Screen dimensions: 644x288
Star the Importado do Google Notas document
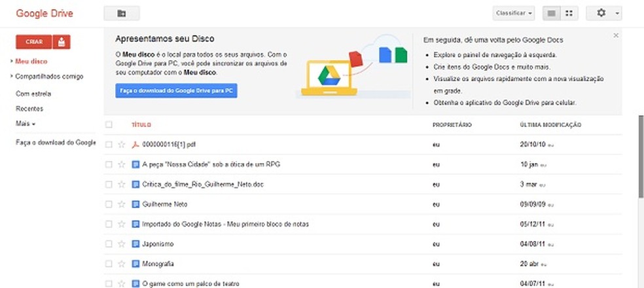[122, 225]
